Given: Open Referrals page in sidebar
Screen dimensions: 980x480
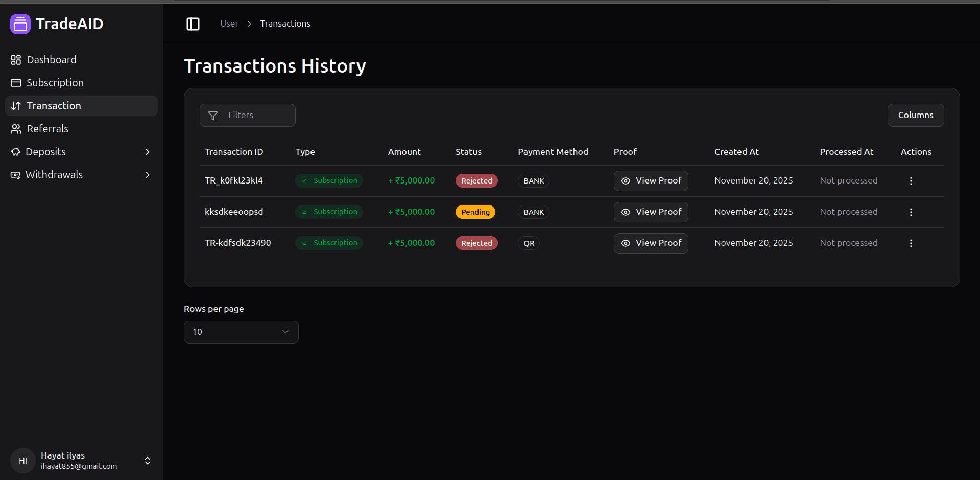Looking at the screenshot, I should pos(81,129).
